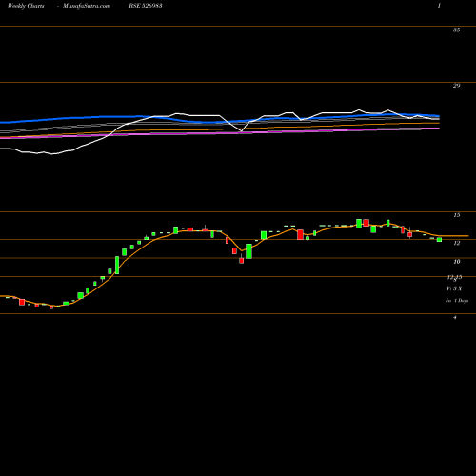Click the 'Weekly Charts' title text
The width and height of the screenshot is (476, 476).
pos(26,6)
